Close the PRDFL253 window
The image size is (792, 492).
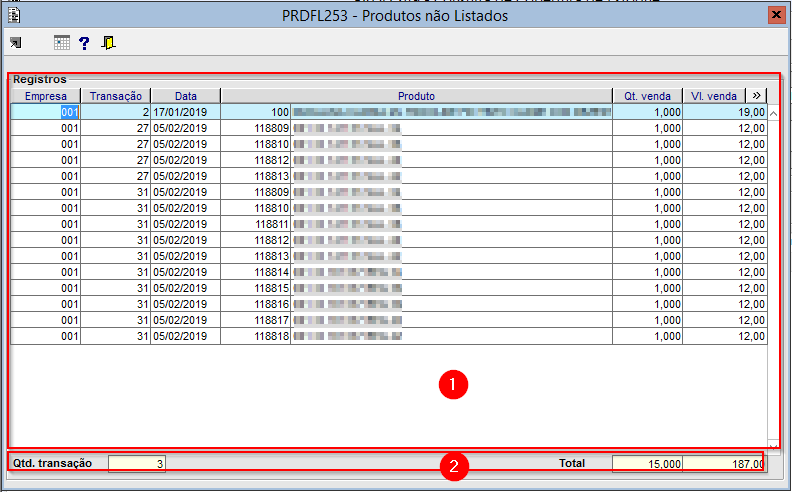pyautogui.click(x=776, y=15)
